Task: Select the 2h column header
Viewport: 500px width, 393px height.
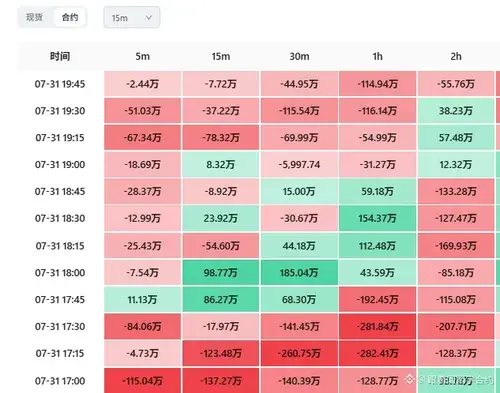Action: [456, 56]
